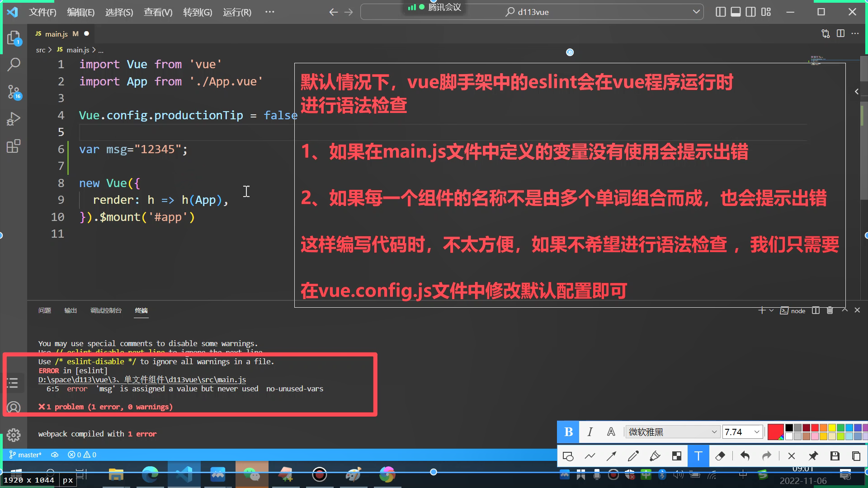Open the 查看(V) menu

tap(158, 12)
